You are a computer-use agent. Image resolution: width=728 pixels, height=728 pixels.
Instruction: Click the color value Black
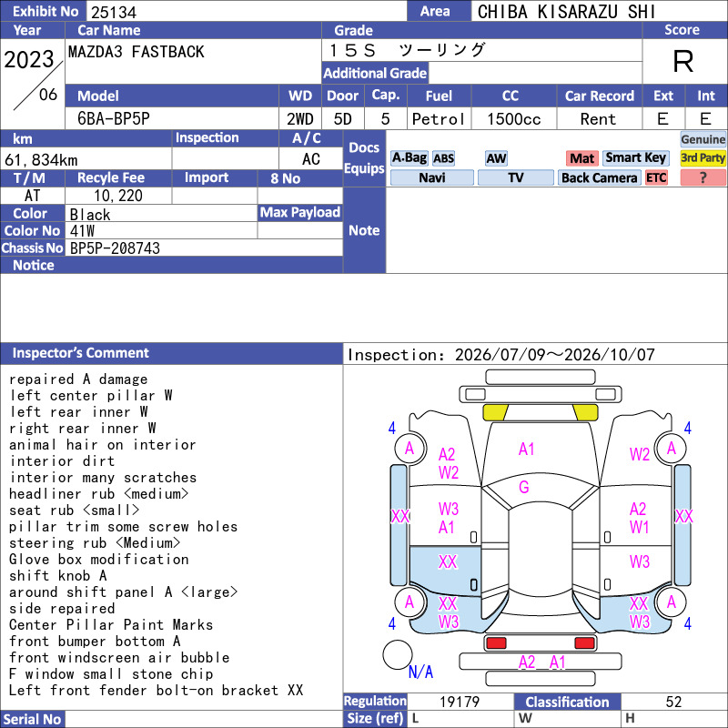click(90, 215)
